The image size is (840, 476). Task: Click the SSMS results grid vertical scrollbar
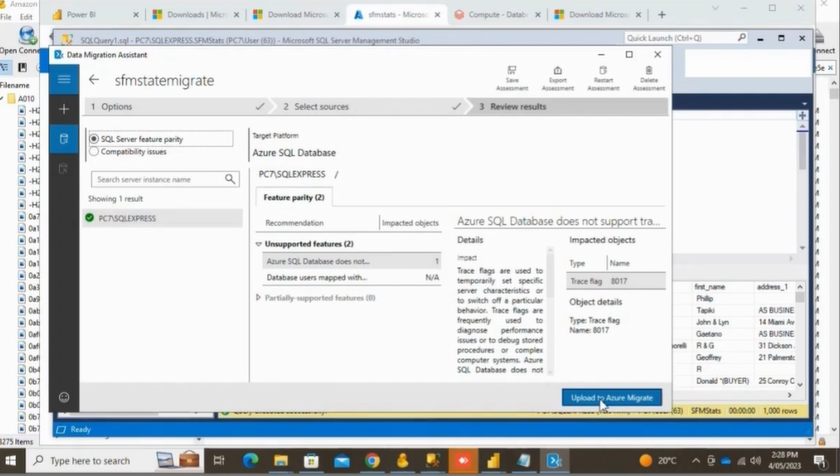tap(800, 336)
